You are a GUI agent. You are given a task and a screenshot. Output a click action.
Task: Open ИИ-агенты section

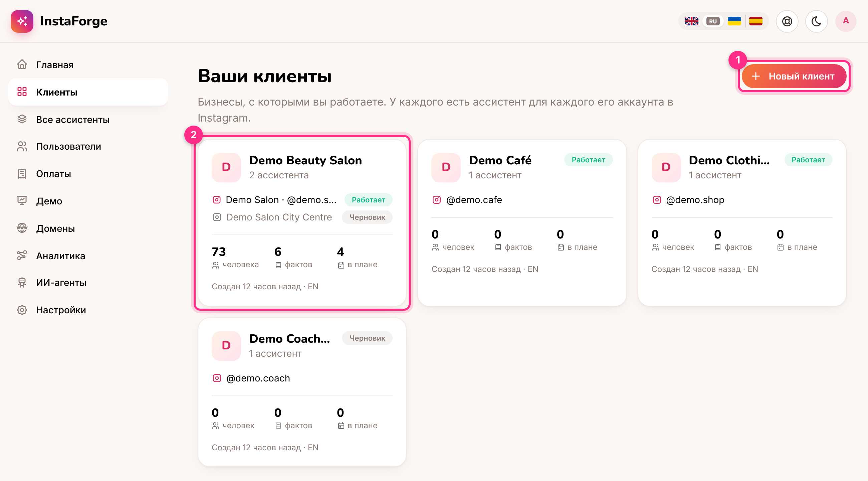88,283
